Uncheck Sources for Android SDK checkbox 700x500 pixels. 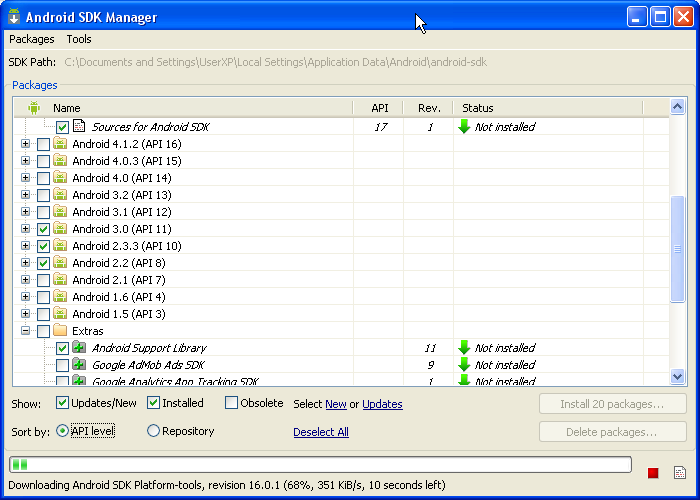(62, 127)
